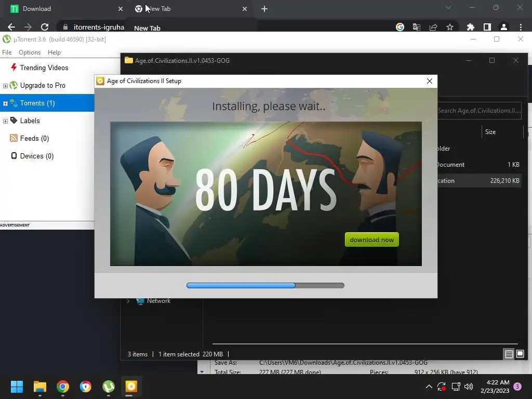
Task: Open Google Chrome from the taskbar
Action: [x=63, y=387]
